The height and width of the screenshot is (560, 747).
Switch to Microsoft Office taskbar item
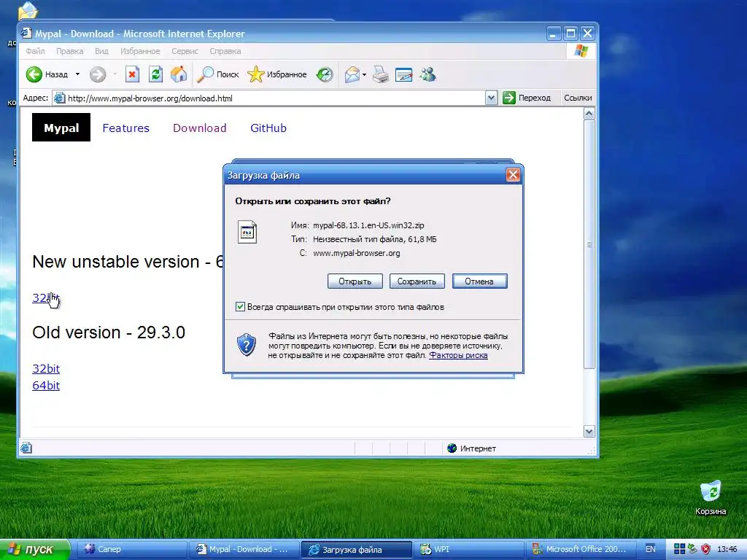tap(580, 549)
